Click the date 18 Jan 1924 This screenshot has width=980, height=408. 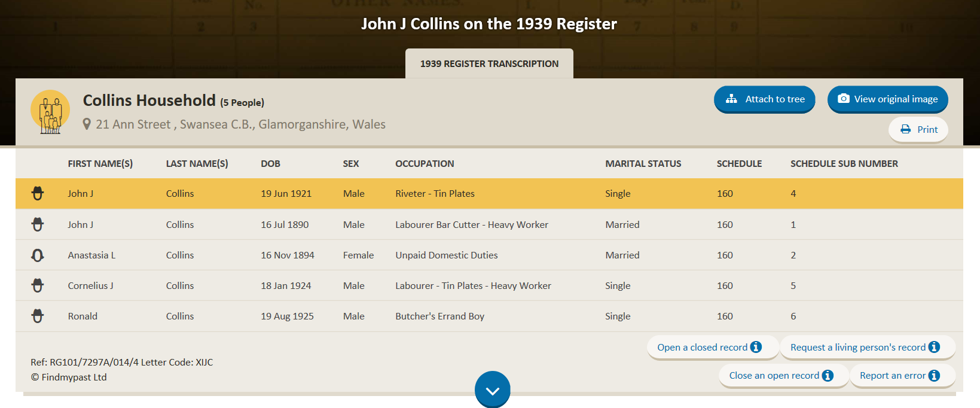point(286,285)
